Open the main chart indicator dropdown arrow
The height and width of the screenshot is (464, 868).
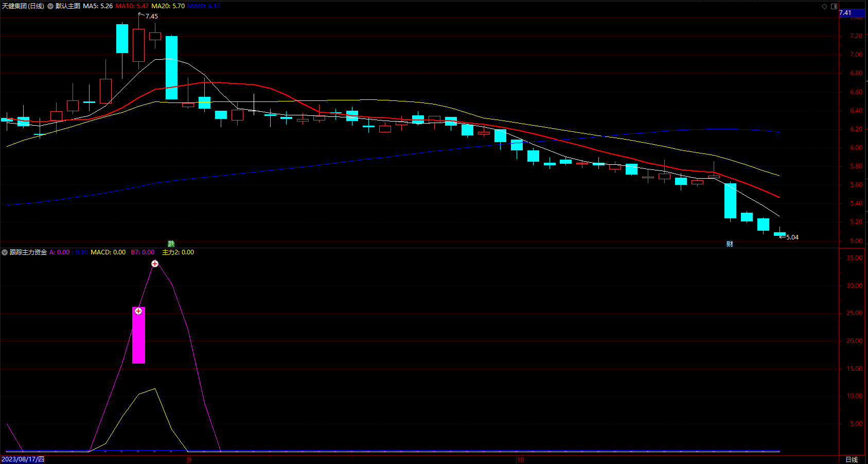[50, 6]
